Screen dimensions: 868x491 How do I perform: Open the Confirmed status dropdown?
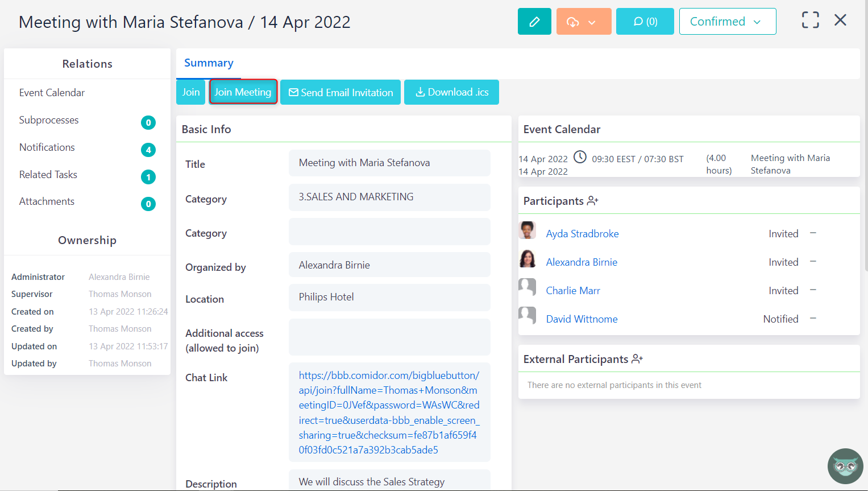[x=727, y=21]
